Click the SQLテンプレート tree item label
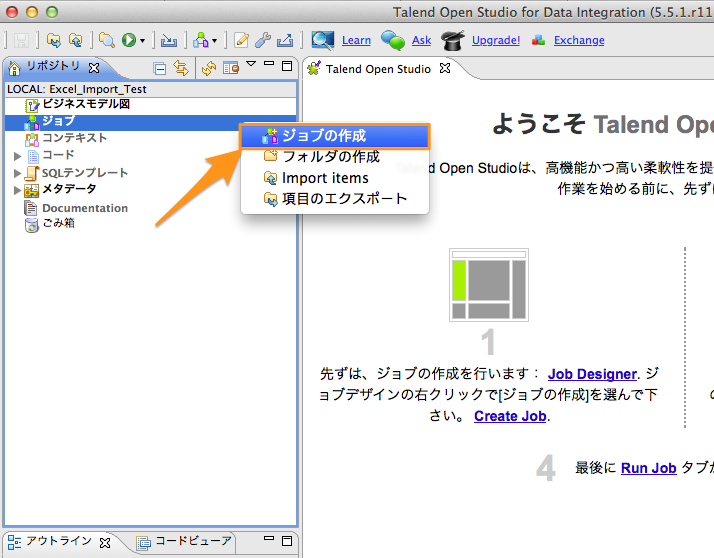Viewport: 714px width, 558px height. (85, 173)
